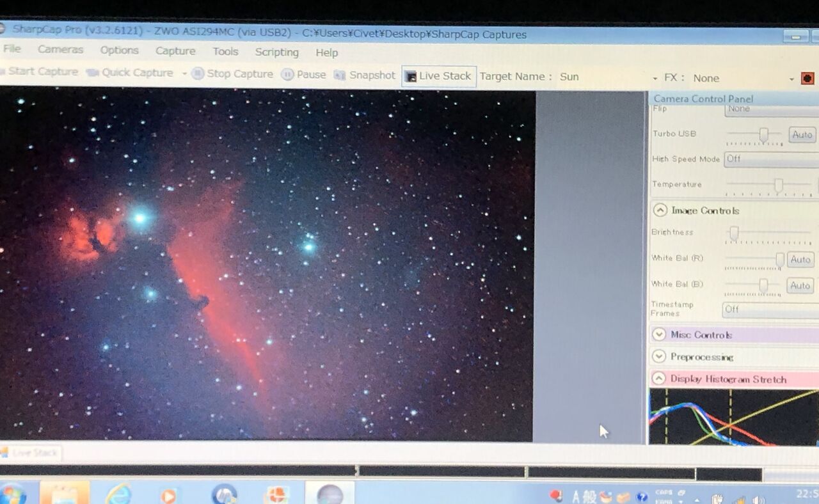Open the Quick Capture dropdown arrow
The width and height of the screenshot is (819, 504).
(184, 74)
